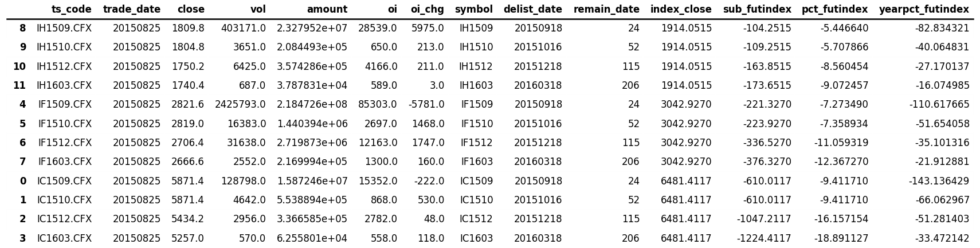This screenshot has height=248, width=980.
Task: Select close value 2821.6
Action: tap(187, 105)
